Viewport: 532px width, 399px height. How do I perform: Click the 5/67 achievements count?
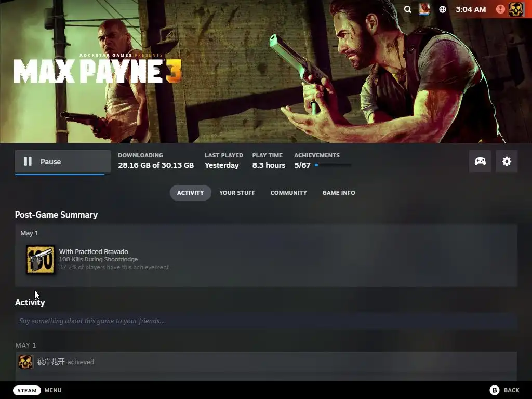click(302, 165)
